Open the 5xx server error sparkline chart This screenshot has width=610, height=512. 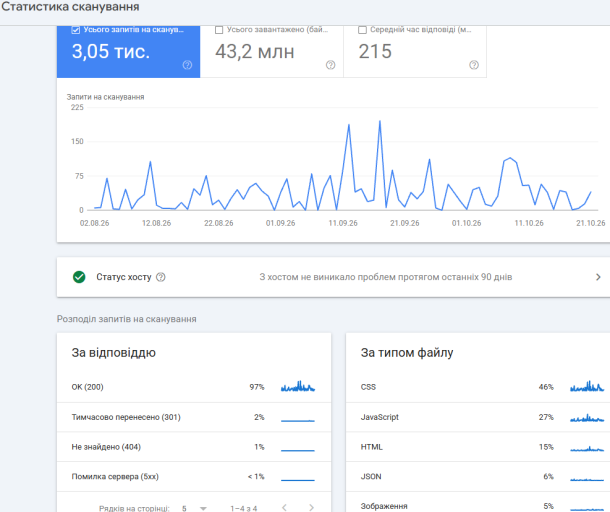pyautogui.click(x=298, y=480)
